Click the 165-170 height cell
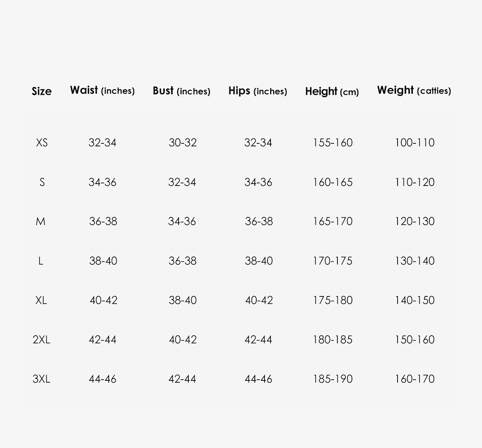 point(333,221)
